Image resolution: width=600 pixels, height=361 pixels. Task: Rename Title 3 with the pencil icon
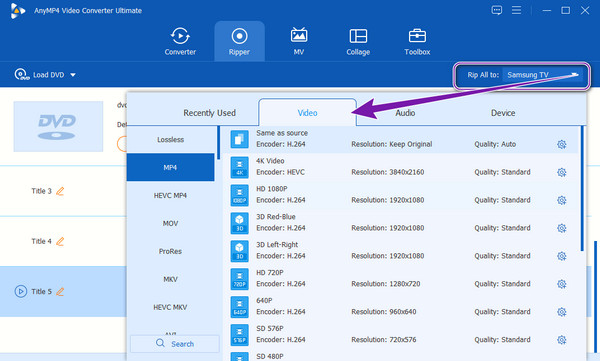point(60,191)
